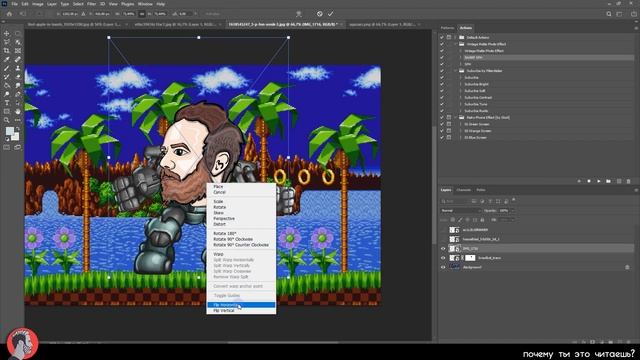The width and height of the screenshot is (640, 360).
Task: Click Begin recording in Actions panel
Action: (589, 181)
